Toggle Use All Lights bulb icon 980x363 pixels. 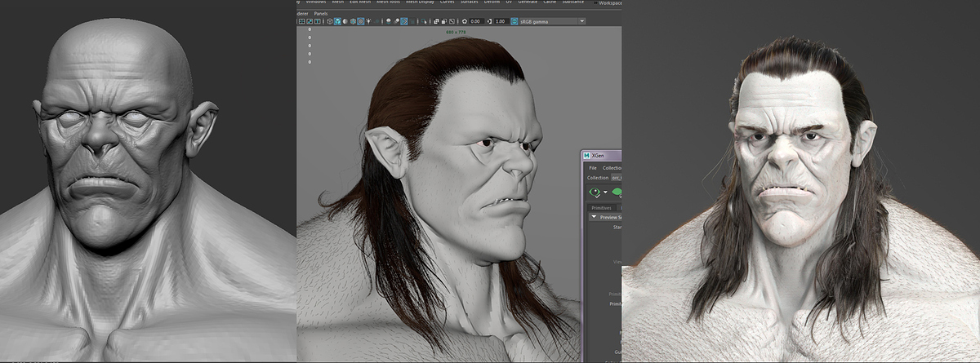[368, 21]
